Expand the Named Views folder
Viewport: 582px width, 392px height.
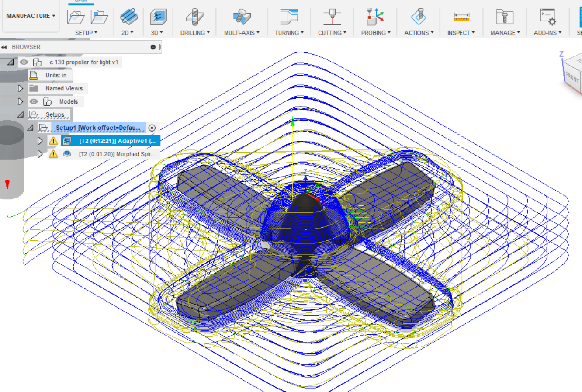tap(20, 88)
